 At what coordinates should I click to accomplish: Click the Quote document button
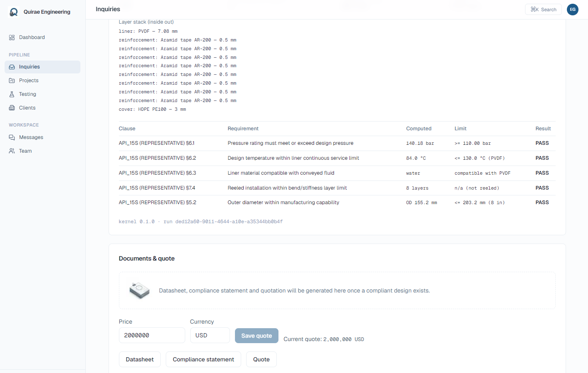261,359
